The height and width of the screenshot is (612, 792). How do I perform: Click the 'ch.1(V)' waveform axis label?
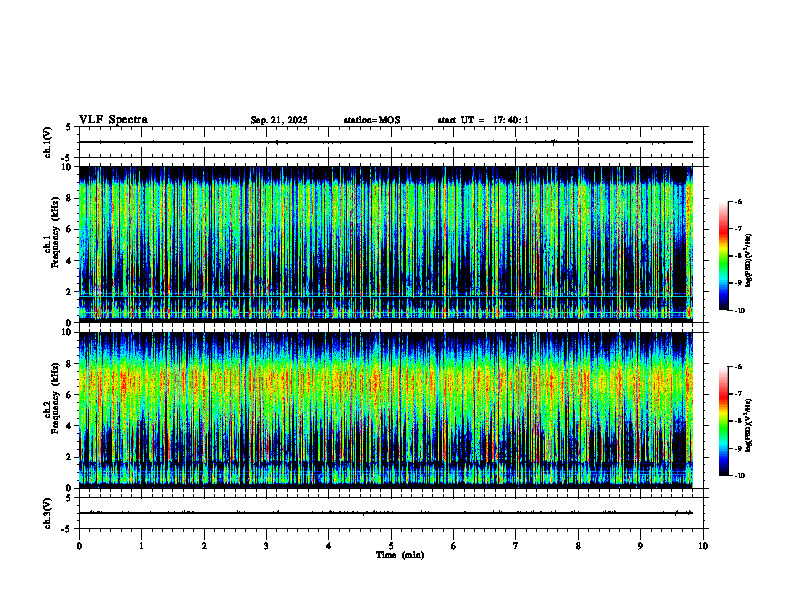tap(48, 142)
